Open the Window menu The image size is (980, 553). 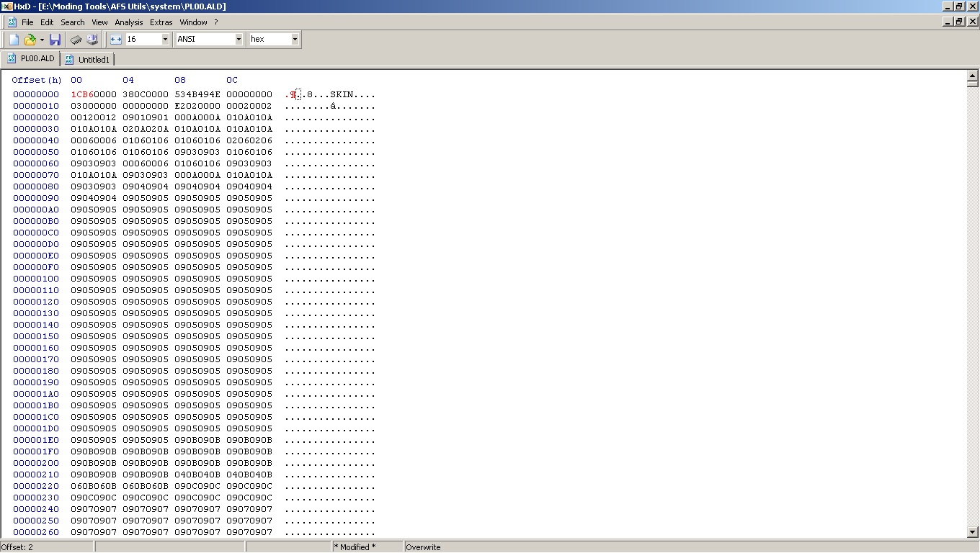(193, 22)
